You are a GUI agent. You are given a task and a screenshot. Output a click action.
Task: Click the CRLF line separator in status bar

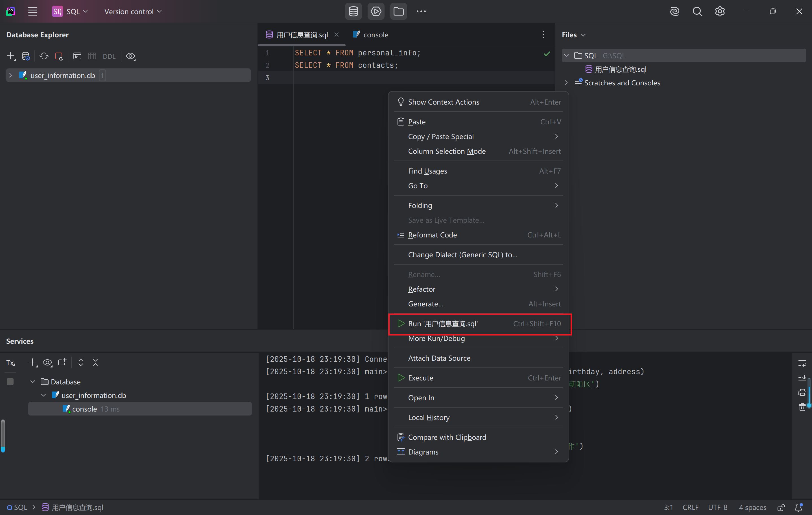(x=690, y=507)
